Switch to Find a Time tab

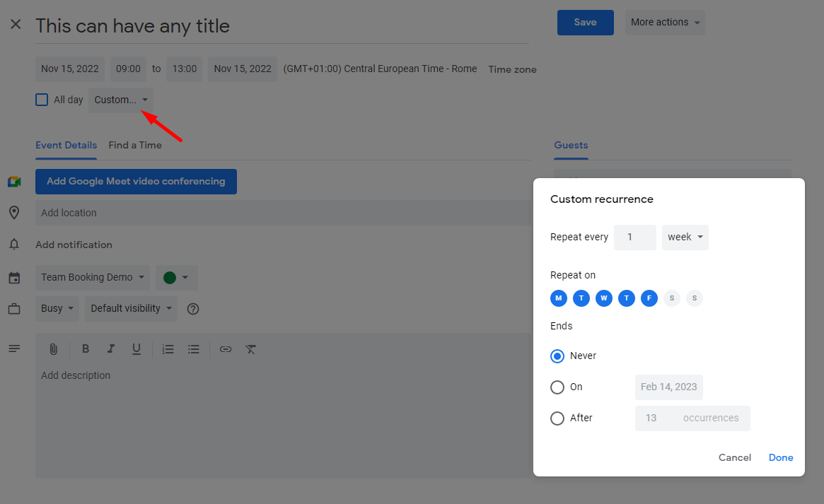coord(135,145)
